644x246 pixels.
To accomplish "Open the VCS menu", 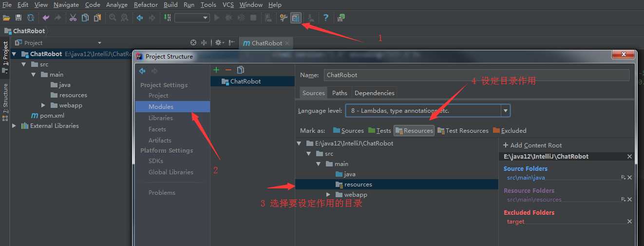I will click(228, 4).
